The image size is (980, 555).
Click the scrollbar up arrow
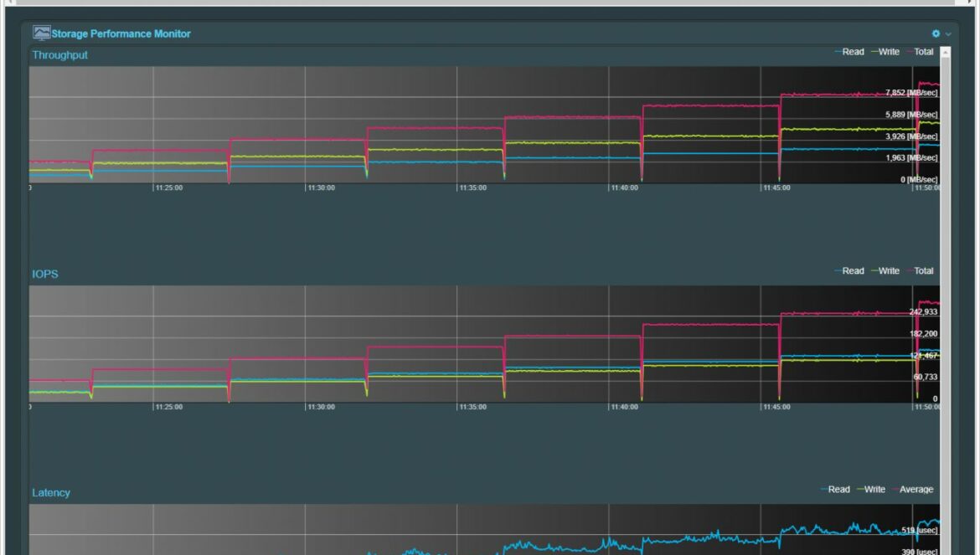click(945, 53)
